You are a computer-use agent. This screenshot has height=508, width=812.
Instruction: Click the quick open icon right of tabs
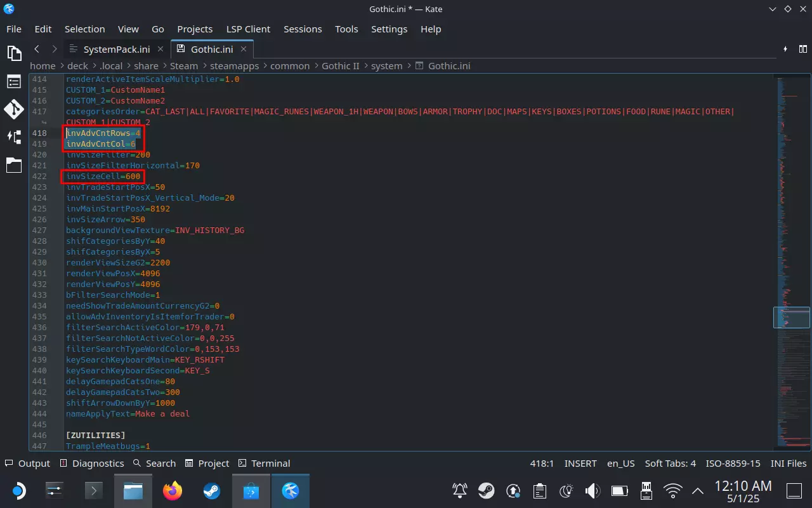point(785,49)
